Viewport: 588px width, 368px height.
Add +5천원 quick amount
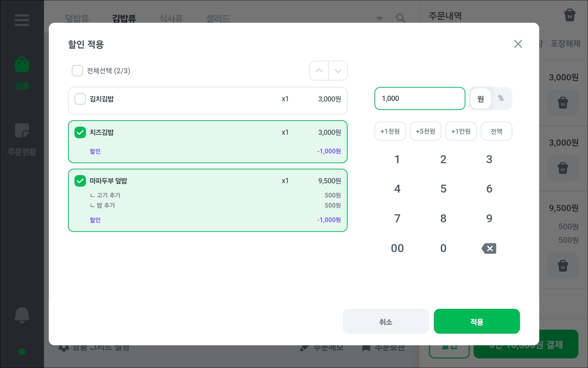coord(425,131)
